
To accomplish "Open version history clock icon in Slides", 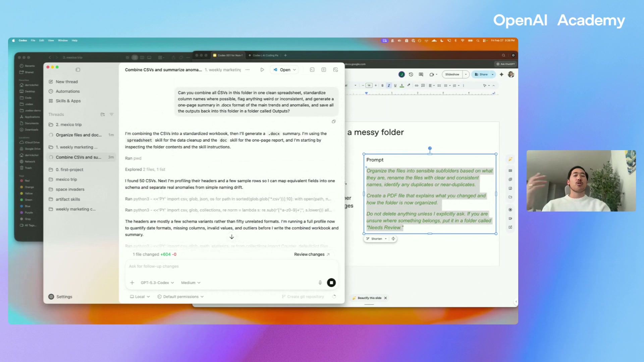I will pos(411,74).
